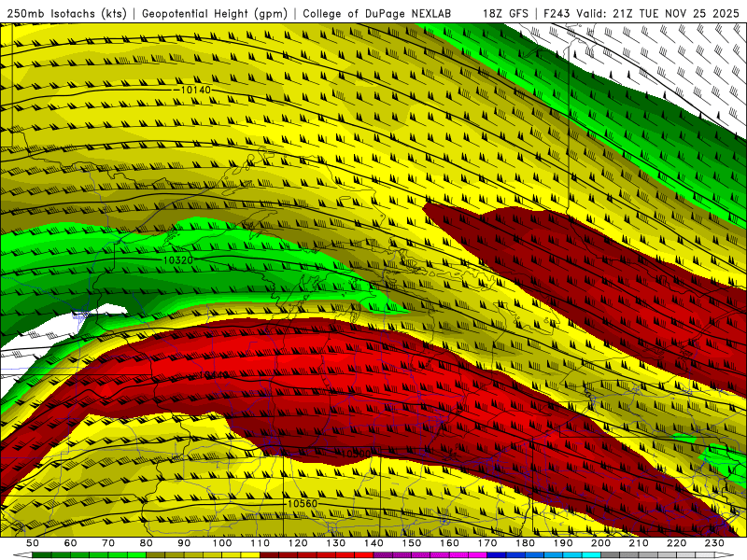Viewport: 747px width, 560px height.
Task: Click the 'F243' forecast hour text
Action: pyautogui.click(x=557, y=14)
